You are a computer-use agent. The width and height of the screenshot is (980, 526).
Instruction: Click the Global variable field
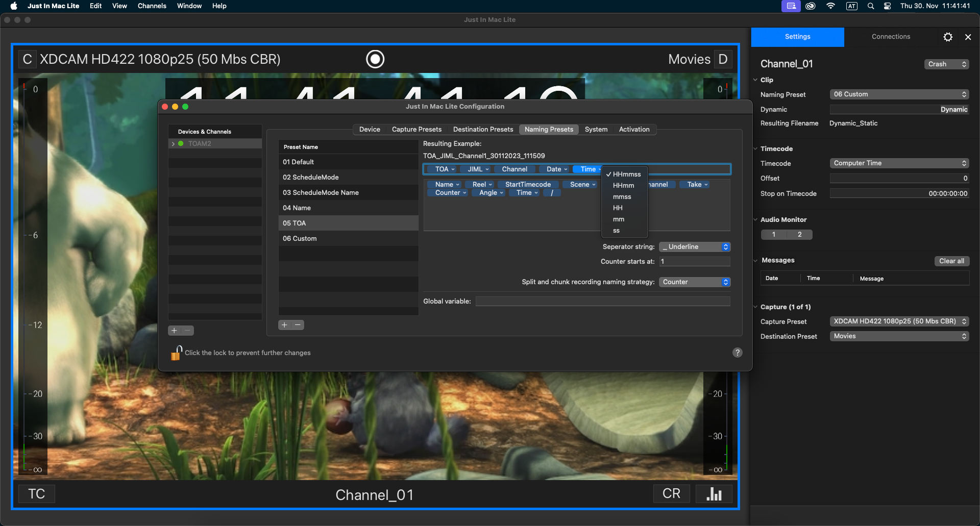603,302
